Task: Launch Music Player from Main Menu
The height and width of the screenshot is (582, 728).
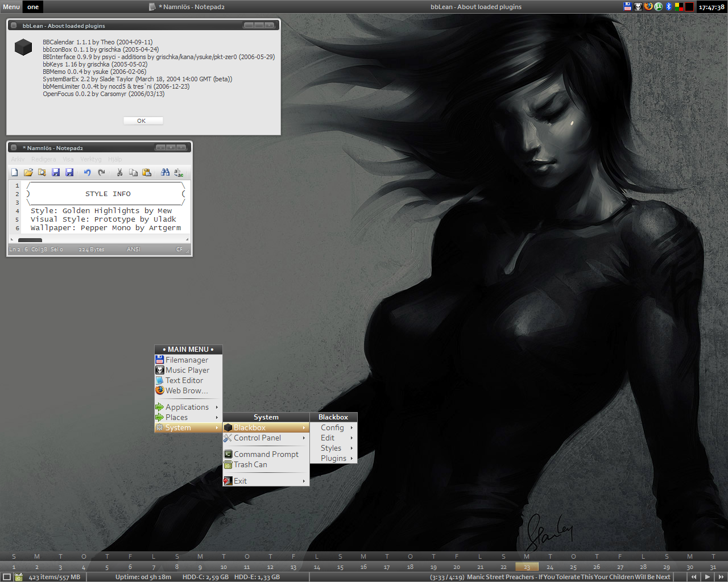Action: pos(188,370)
